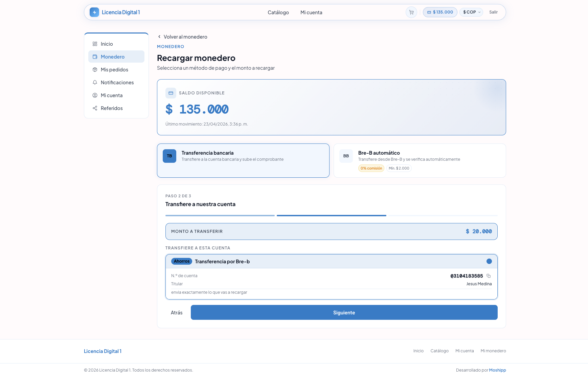This screenshot has width=588, height=377.
Task: Open Catálogo in the top navigation
Action: coord(278,13)
